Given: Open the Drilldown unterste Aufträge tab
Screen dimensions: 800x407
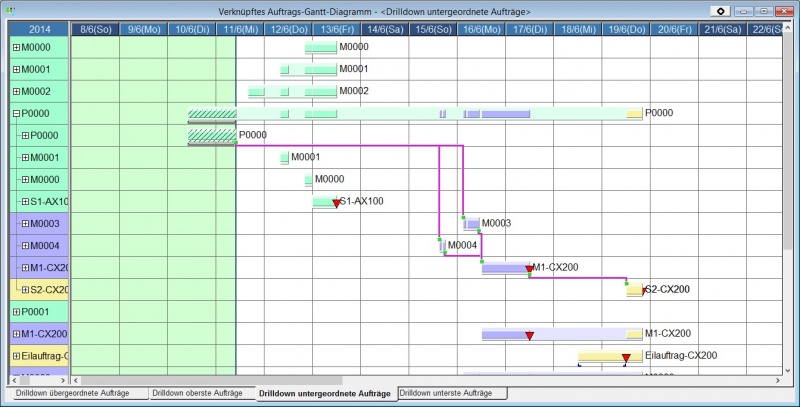Looking at the screenshot, I should pos(452,394).
